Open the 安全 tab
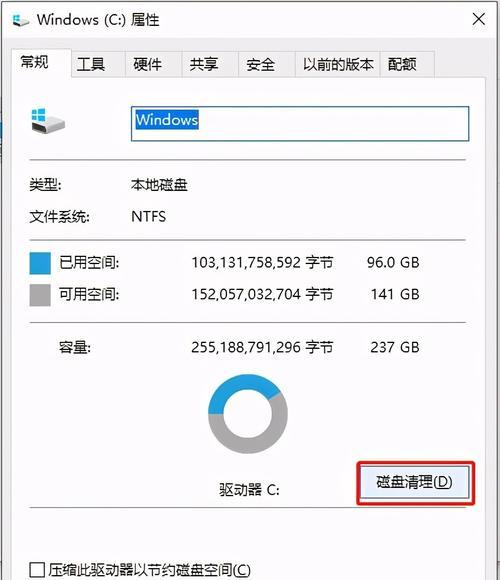This screenshot has height=580, width=500. click(267, 65)
